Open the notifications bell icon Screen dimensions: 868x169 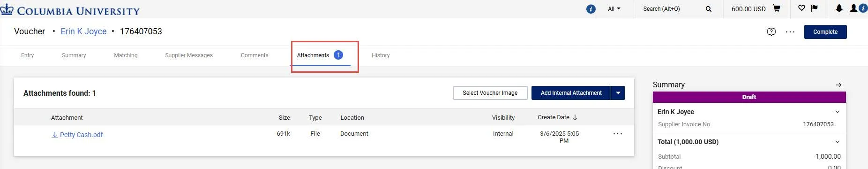point(839,8)
